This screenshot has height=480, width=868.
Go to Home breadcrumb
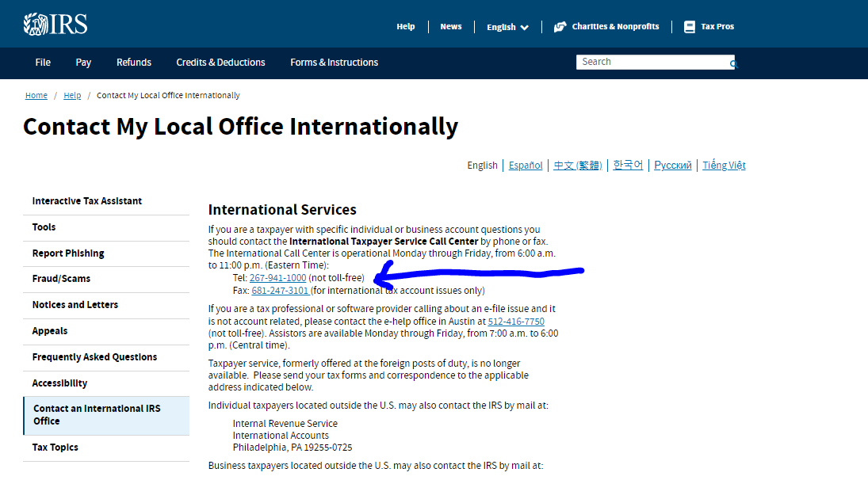(36, 95)
